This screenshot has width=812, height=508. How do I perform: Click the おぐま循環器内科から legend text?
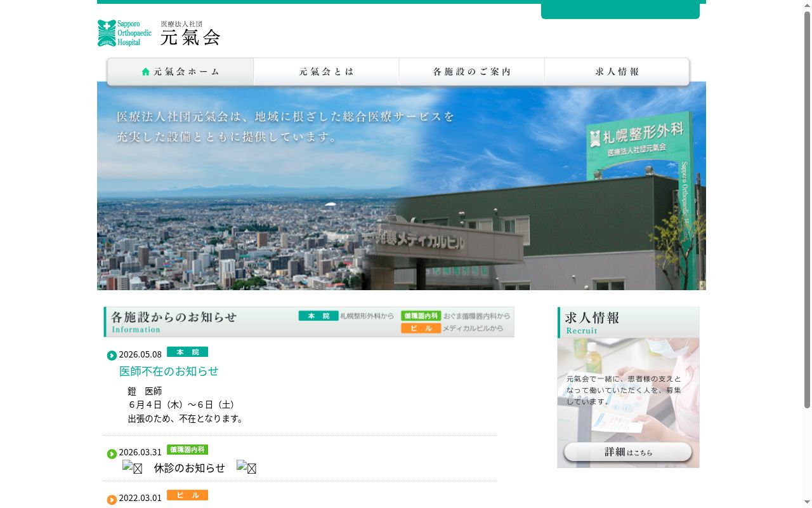(476, 316)
